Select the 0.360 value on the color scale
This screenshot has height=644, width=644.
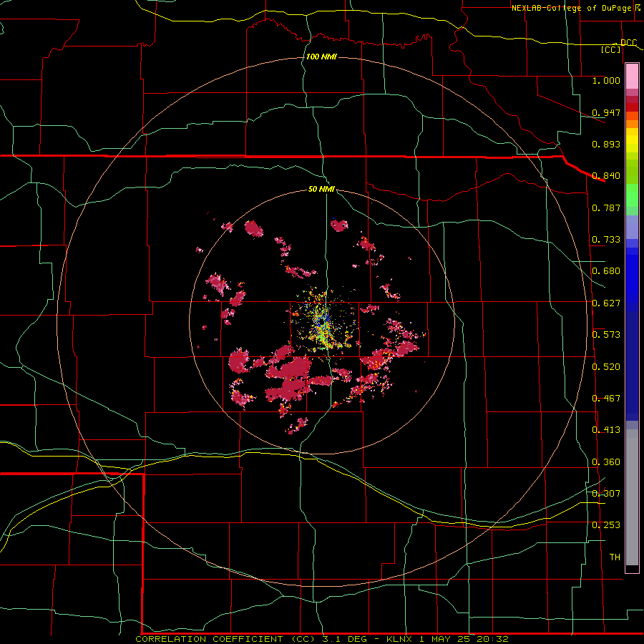[x=606, y=462]
